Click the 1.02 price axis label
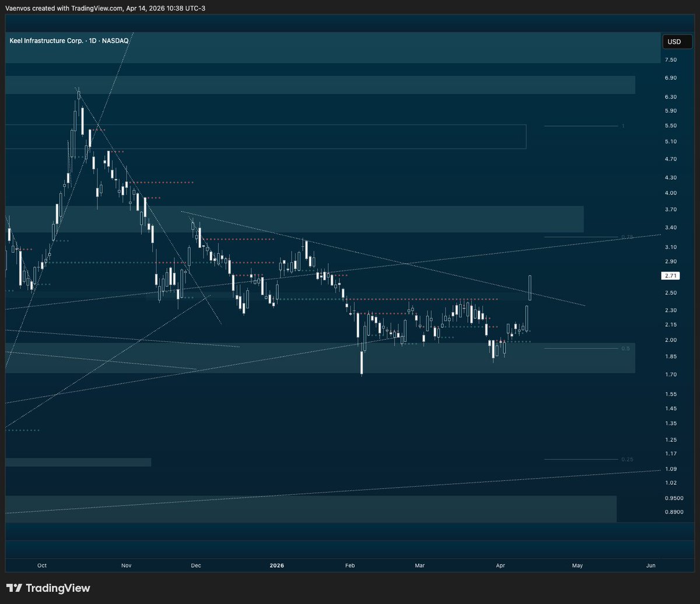The height and width of the screenshot is (604, 700). coord(670,483)
